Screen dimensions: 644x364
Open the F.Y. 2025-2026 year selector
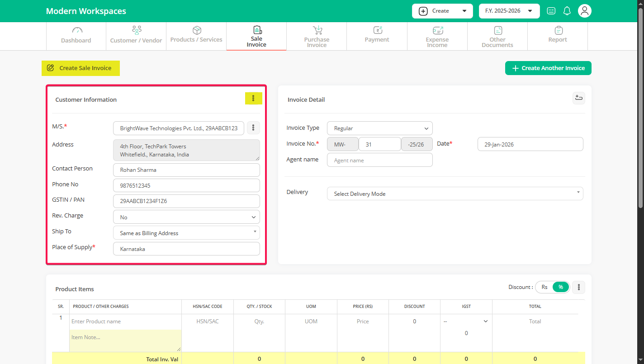coord(509,11)
